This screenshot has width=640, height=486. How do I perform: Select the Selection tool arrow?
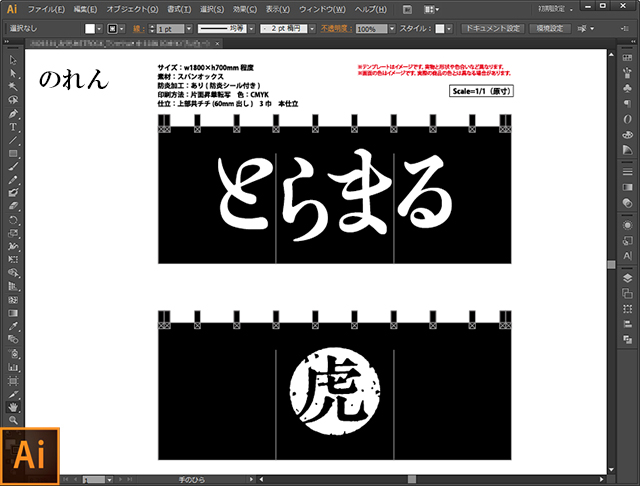pos(13,60)
